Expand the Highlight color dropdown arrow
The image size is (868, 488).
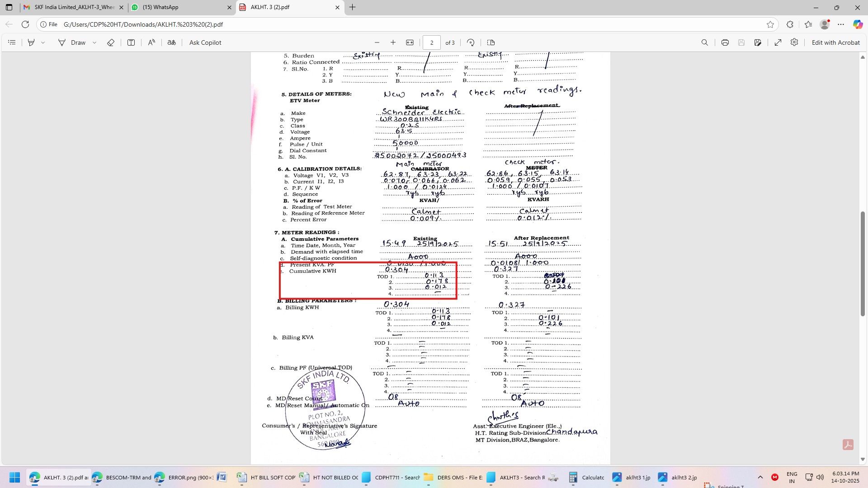[x=43, y=42]
